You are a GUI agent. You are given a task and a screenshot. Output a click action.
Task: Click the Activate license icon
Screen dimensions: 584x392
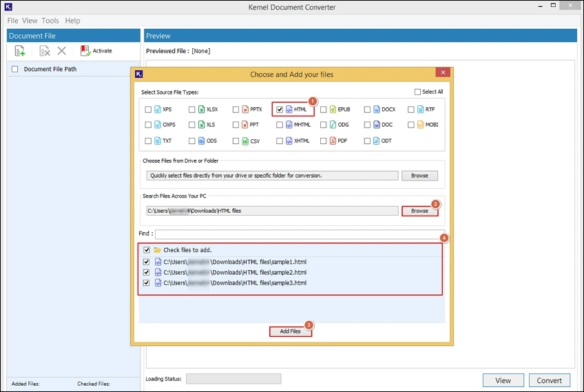pyautogui.click(x=85, y=51)
